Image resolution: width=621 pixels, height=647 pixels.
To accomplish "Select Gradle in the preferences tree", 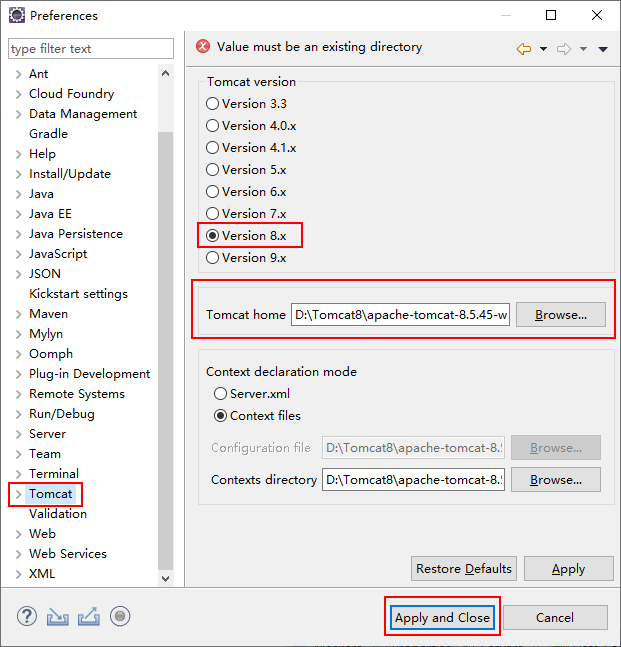I will pyautogui.click(x=48, y=134).
